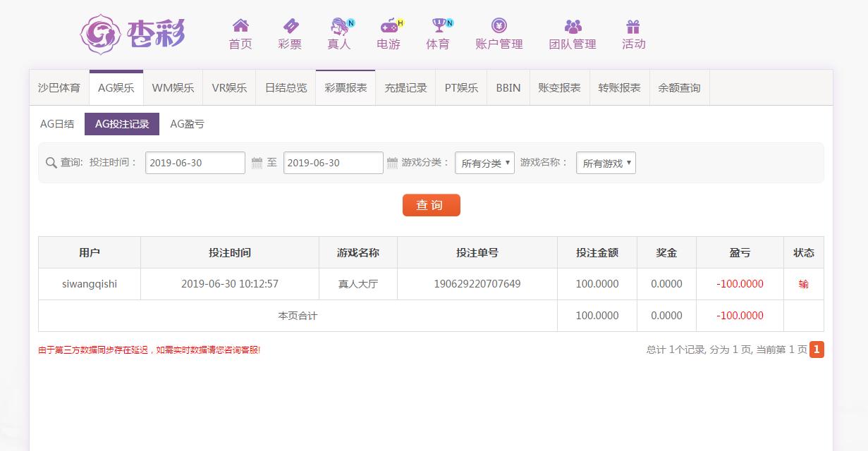Open the 团队管理 people icon
The width and height of the screenshot is (868, 451).
[573, 26]
